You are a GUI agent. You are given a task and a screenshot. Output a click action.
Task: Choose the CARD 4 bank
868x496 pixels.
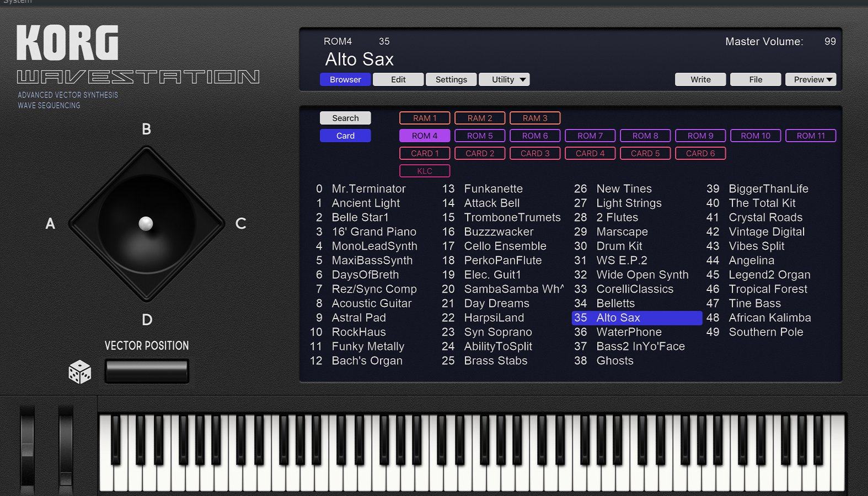(590, 153)
